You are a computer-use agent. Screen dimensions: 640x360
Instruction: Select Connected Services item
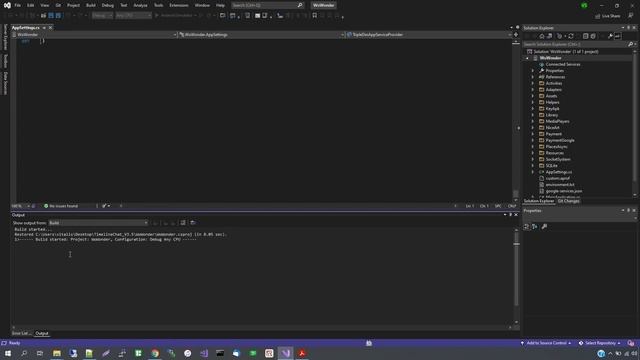click(563, 64)
